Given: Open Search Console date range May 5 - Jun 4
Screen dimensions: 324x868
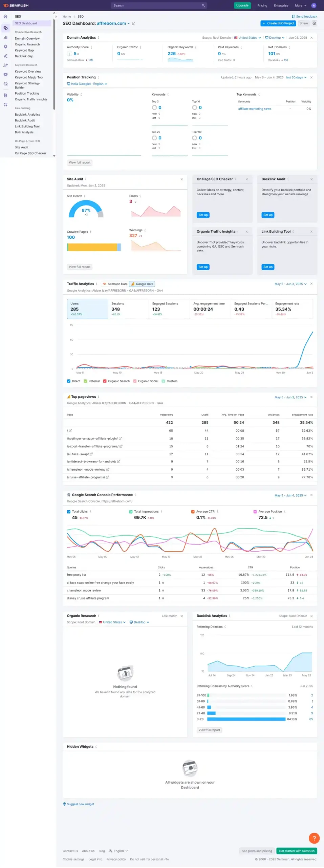Looking at the screenshot, I should tap(290, 495).
